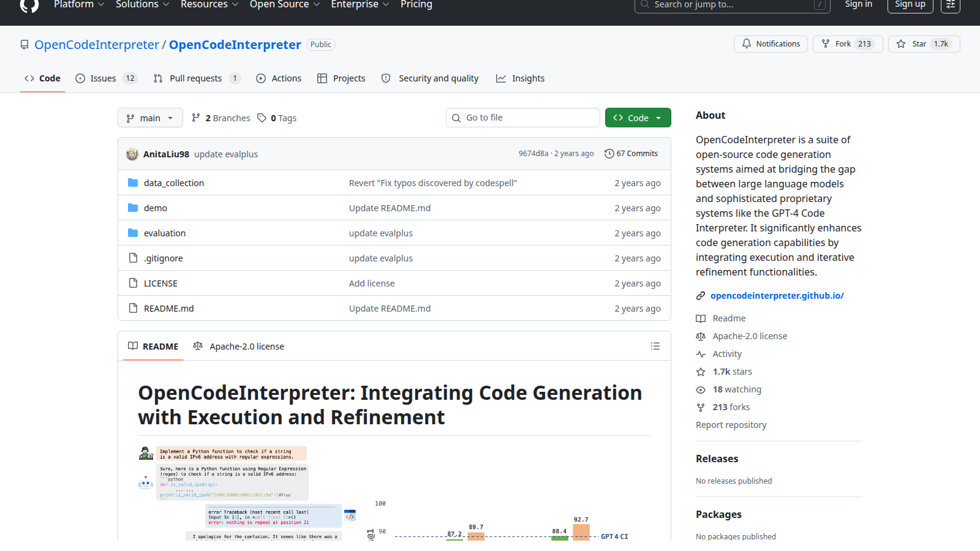The image size is (980, 551).
Task: Expand the Resources dropdown
Action: point(209,4)
